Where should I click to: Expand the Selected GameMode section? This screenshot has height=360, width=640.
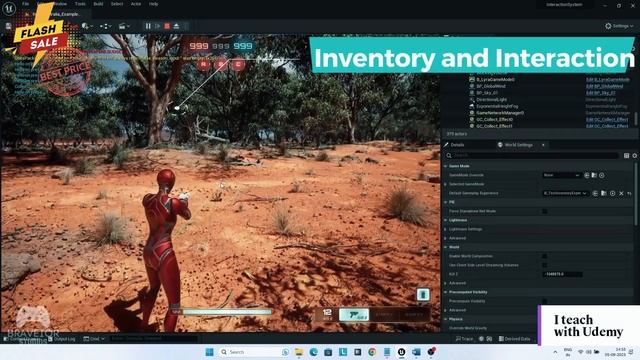pyautogui.click(x=446, y=184)
